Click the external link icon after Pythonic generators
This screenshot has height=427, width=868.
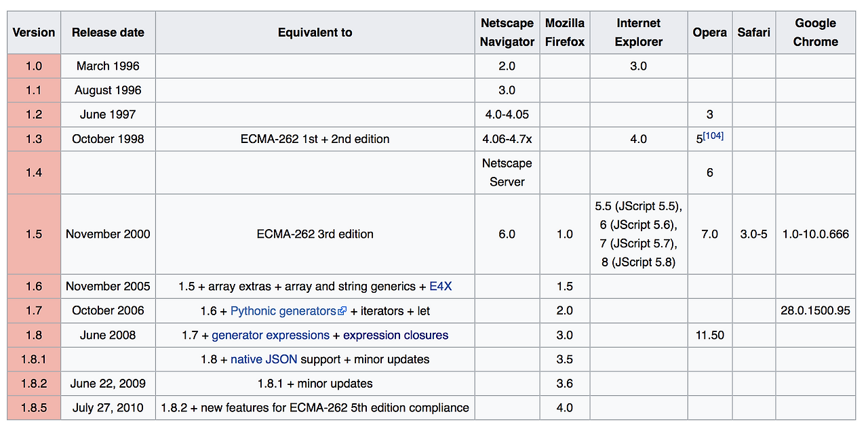pyautogui.click(x=342, y=311)
